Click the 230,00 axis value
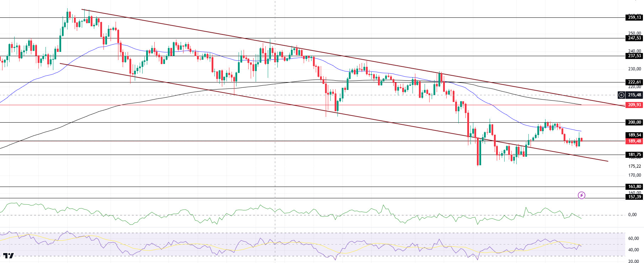This screenshot has height=263, width=644. [x=634, y=69]
